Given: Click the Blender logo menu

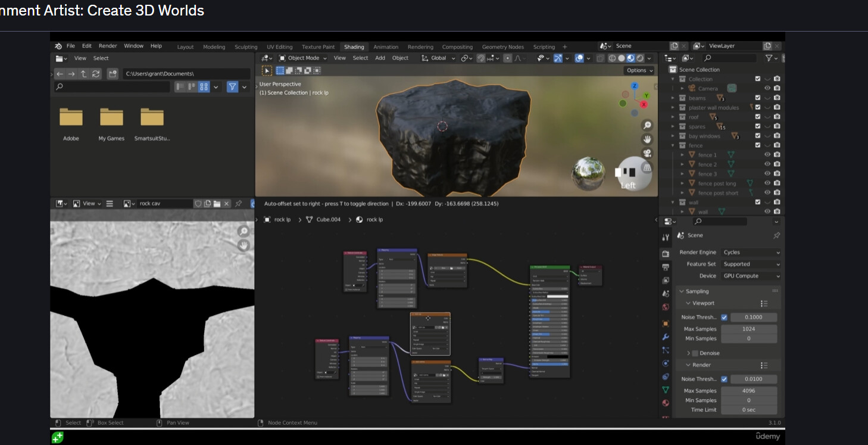Looking at the screenshot, I should 58,46.
